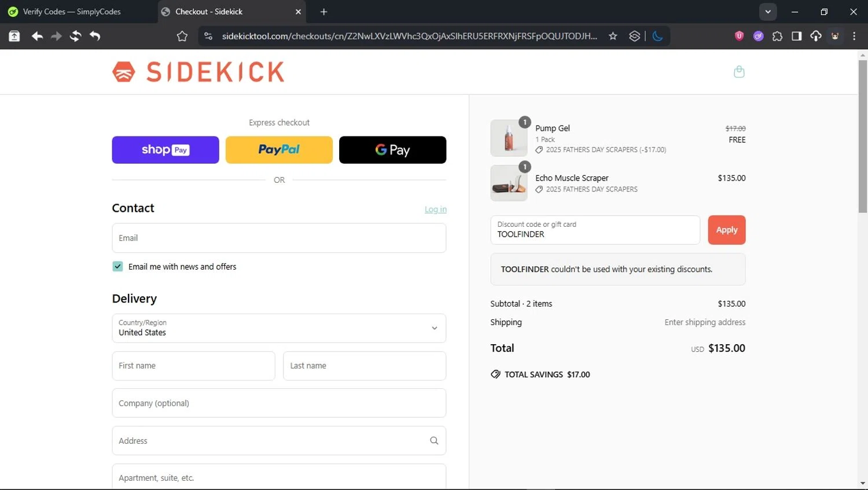Pay with Shop Pay button

[165, 150]
